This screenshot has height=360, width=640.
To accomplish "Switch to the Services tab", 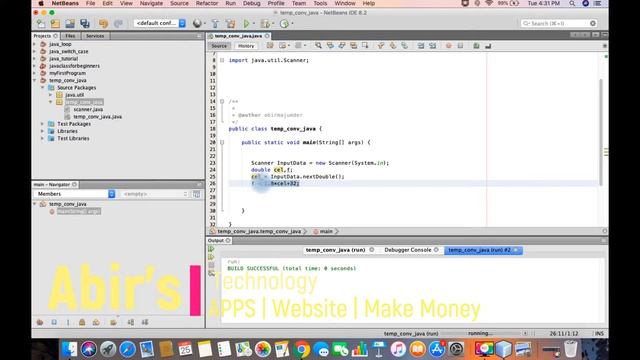I will pyautogui.click(x=95, y=36).
